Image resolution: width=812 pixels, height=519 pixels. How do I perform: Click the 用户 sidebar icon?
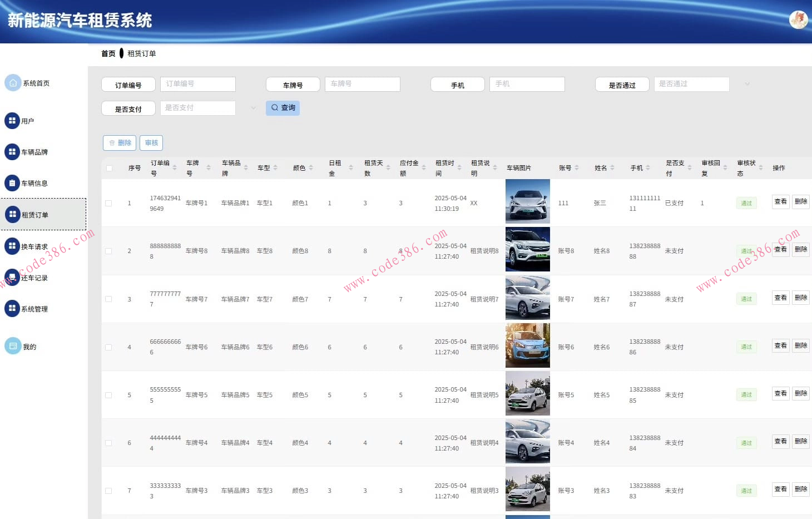pos(12,121)
